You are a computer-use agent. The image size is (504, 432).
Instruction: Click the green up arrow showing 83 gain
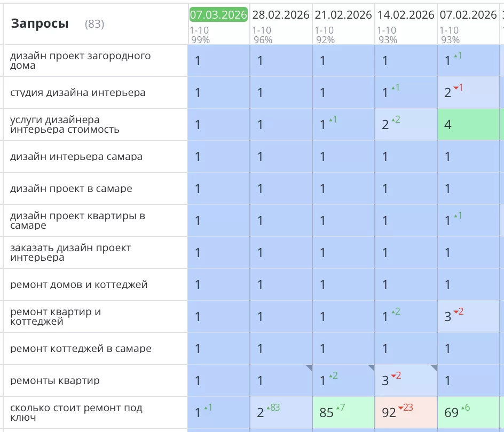(x=269, y=408)
